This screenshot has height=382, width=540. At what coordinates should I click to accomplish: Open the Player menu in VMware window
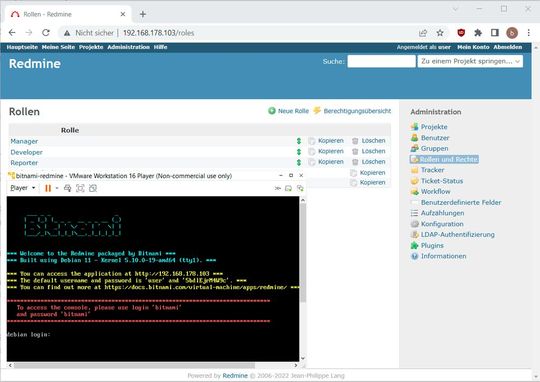(22, 188)
